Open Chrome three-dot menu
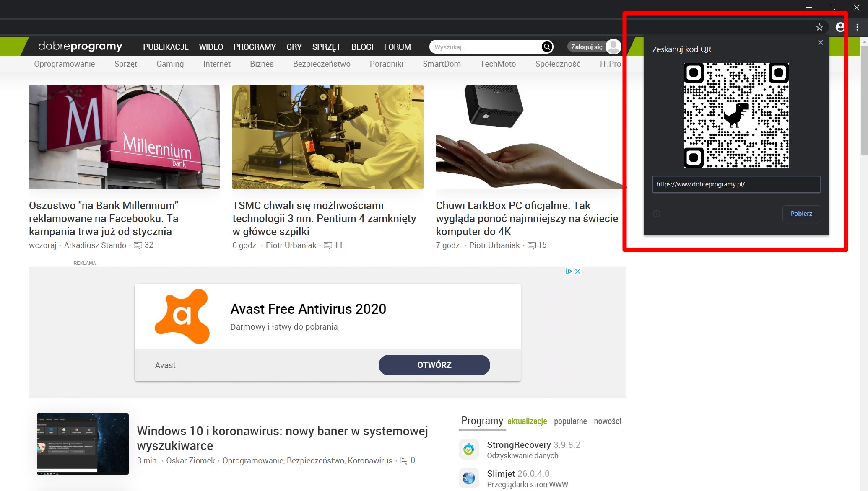 [x=857, y=27]
